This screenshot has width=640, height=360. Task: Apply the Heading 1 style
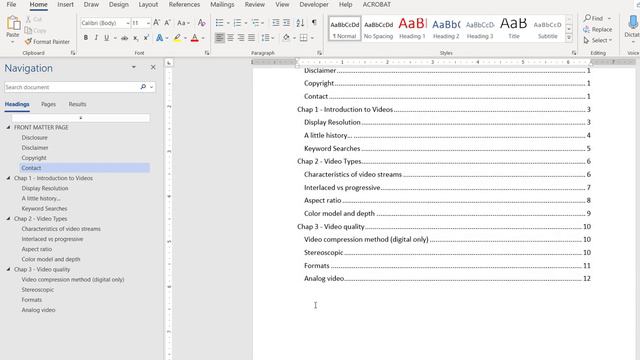click(412, 29)
